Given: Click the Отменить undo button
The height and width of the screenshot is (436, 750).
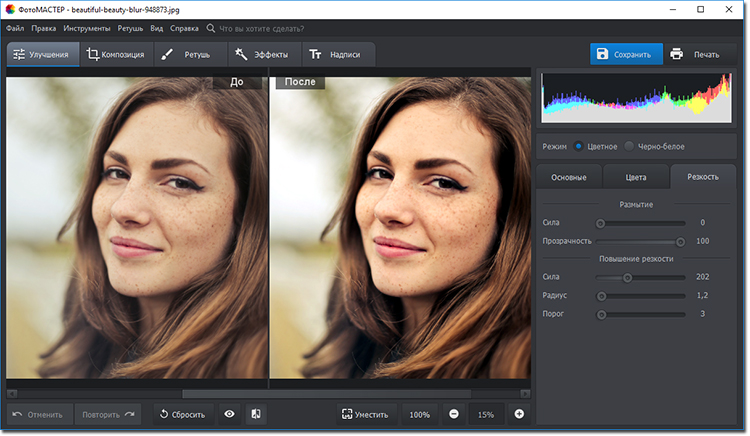Looking at the screenshot, I should point(37,414).
